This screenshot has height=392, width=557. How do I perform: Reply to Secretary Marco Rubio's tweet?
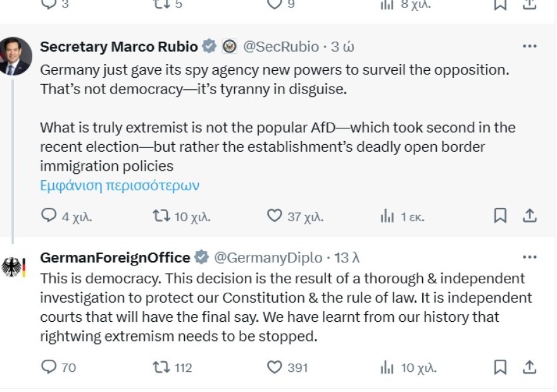49,216
